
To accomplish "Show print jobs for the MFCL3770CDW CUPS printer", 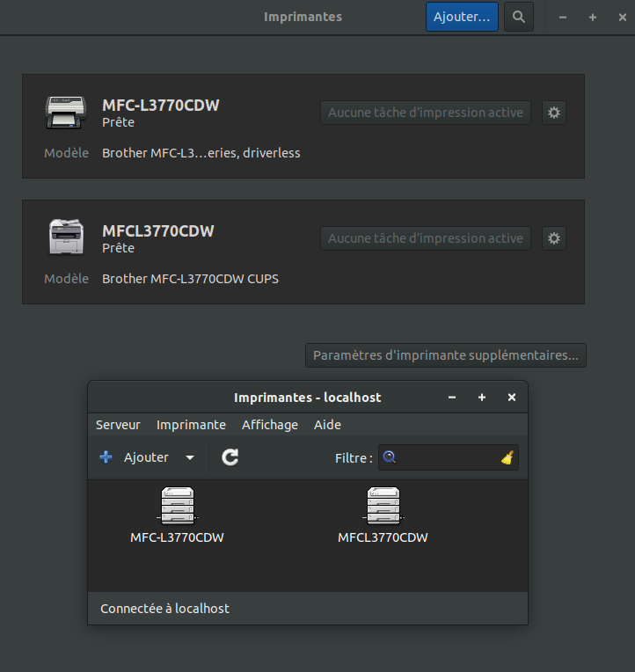I will click(x=426, y=238).
